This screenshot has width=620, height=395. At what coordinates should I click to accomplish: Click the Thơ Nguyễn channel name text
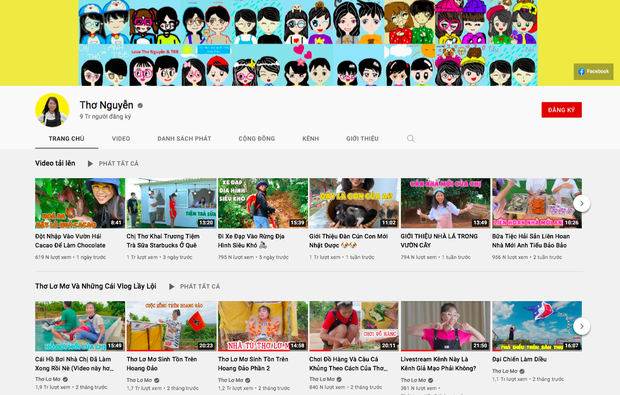click(x=106, y=105)
